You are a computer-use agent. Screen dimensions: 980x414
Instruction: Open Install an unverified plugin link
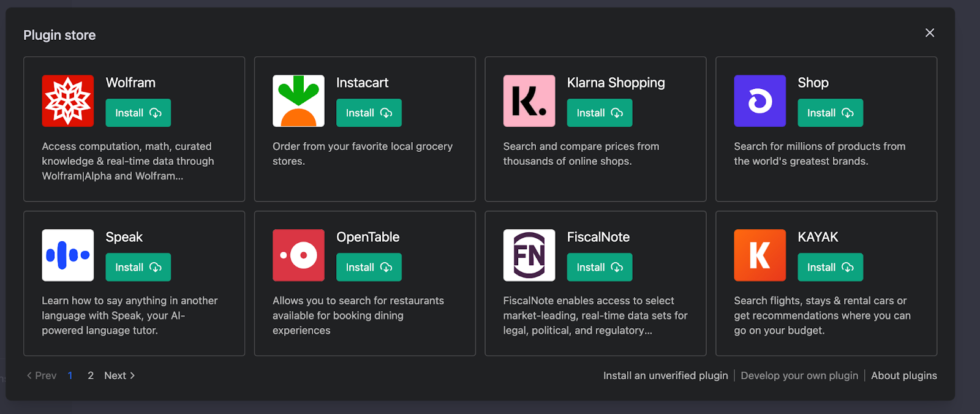666,375
